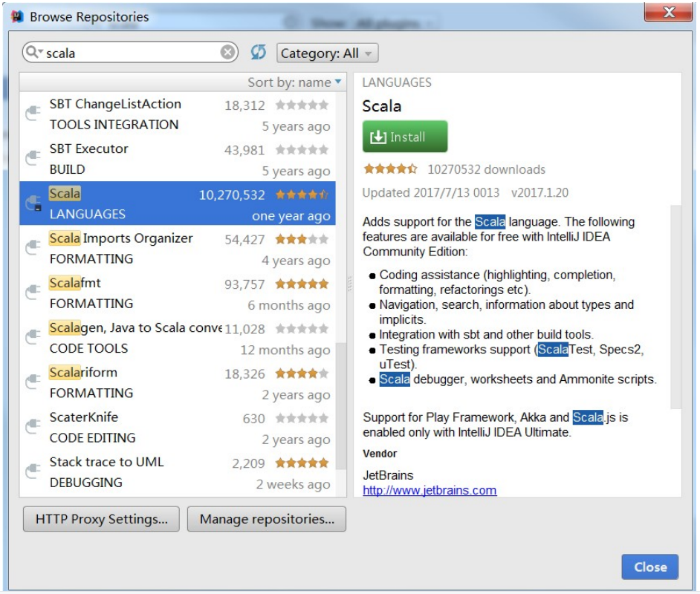700x594 pixels.
Task: Click the 10,270,532 download count
Action: 232,195
